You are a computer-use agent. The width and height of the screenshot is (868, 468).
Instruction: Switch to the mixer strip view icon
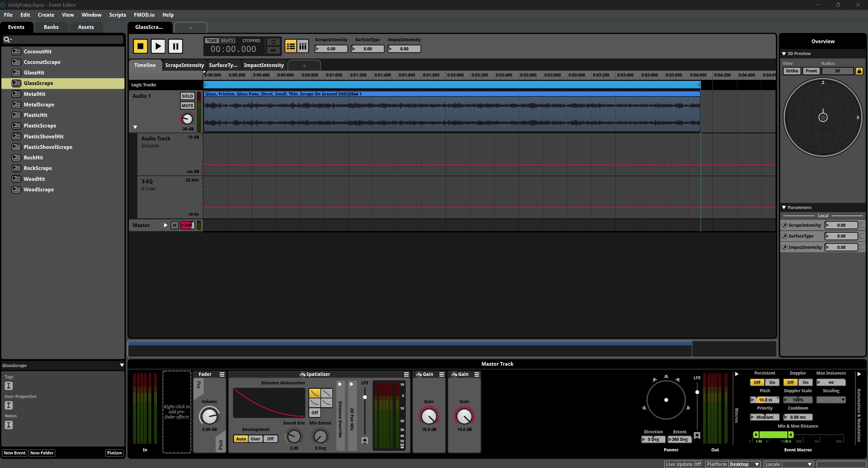coord(303,46)
